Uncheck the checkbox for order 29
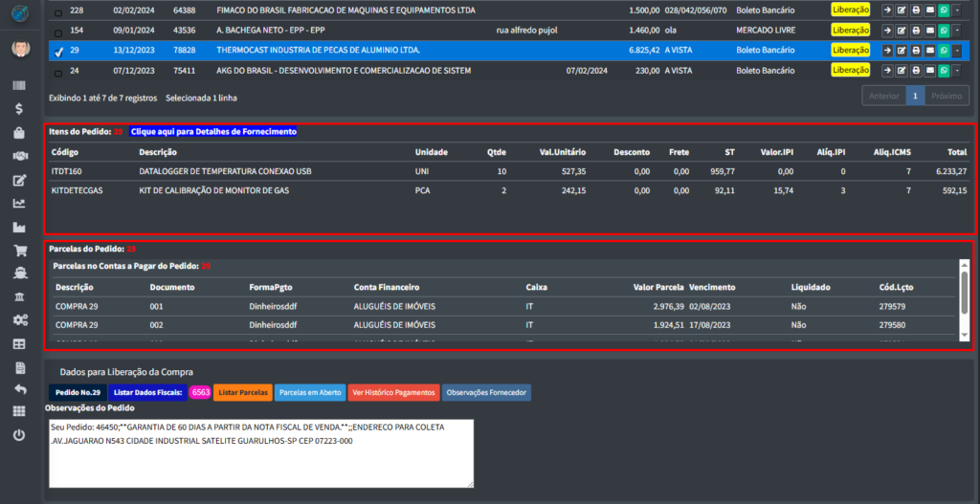This screenshot has height=504, width=980. [59, 53]
